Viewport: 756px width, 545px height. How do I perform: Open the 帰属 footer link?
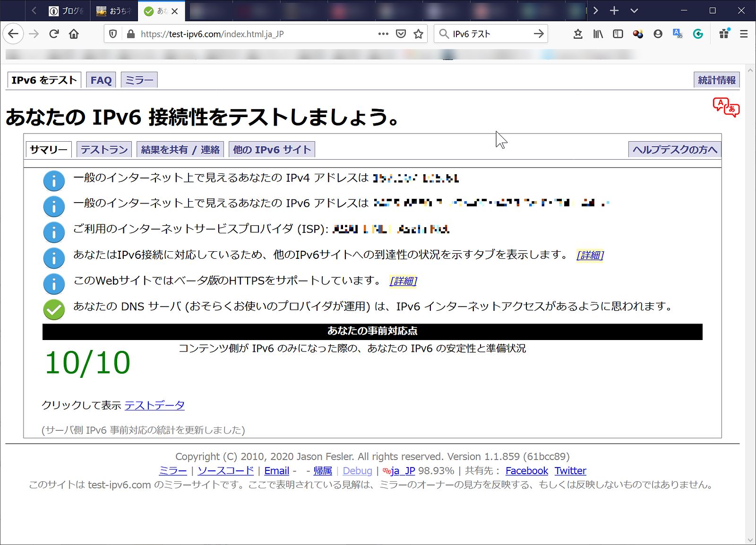pos(323,471)
